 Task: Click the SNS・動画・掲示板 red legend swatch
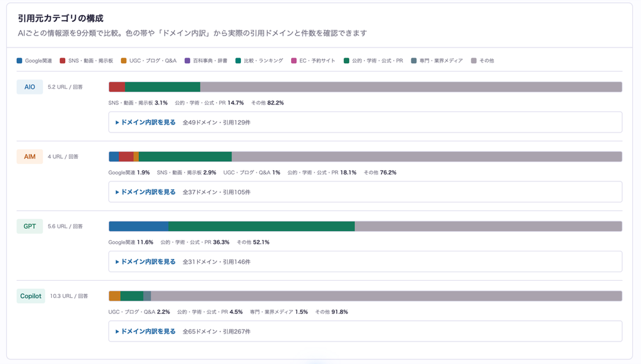63,61
